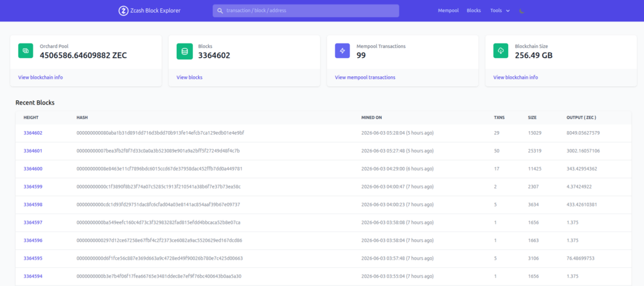Open View blockchain info under Orchard Pool
This screenshot has height=286, width=644.
tap(41, 77)
